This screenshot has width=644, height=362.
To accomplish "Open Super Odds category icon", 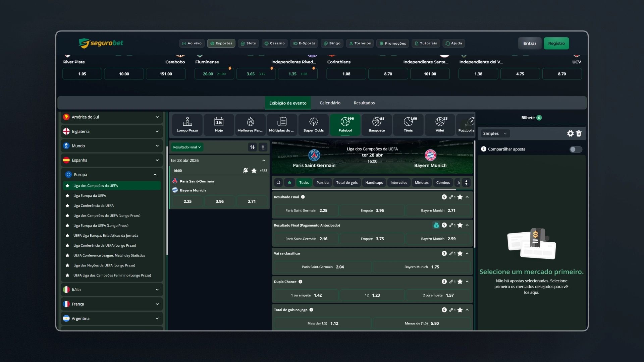I will point(314,125).
